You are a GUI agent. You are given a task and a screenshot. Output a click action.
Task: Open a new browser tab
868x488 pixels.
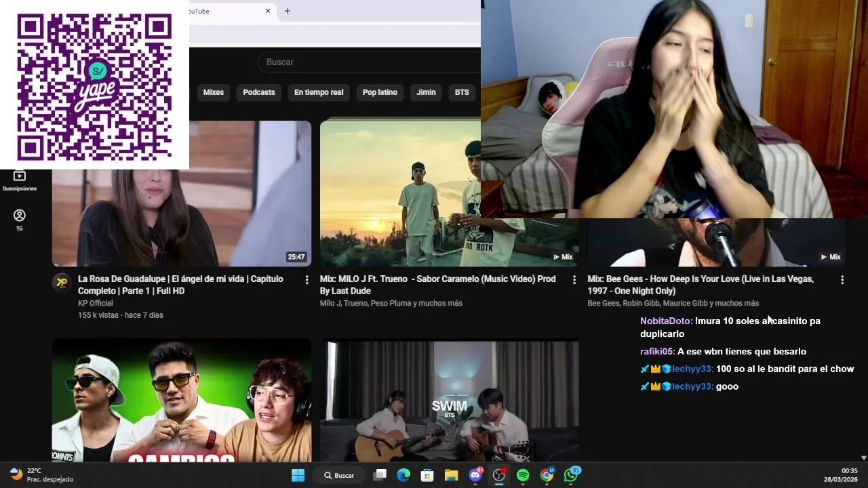tap(288, 11)
